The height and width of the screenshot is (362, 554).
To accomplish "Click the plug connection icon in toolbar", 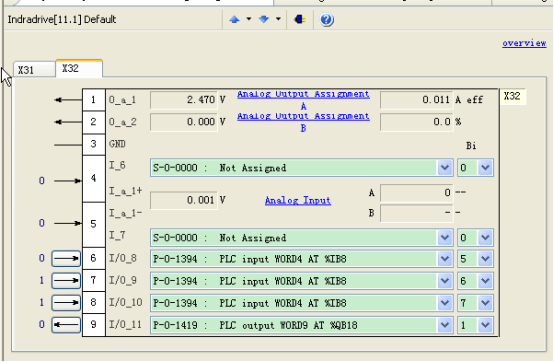I will pyautogui.click(x=300, y=20).
